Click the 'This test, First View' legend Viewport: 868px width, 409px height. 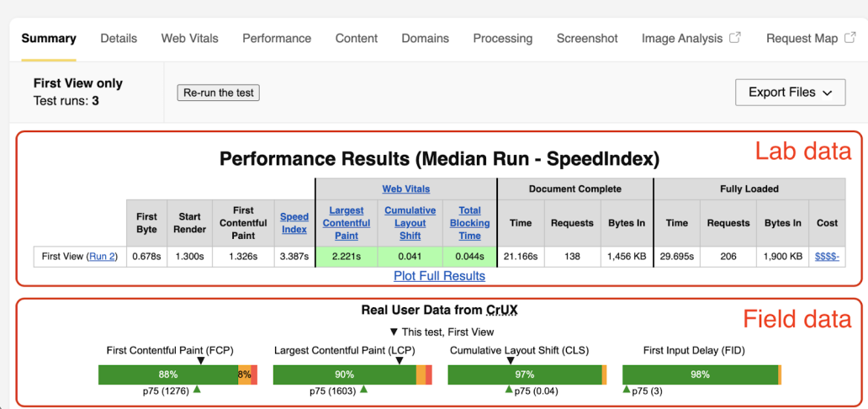pos(442,332)
